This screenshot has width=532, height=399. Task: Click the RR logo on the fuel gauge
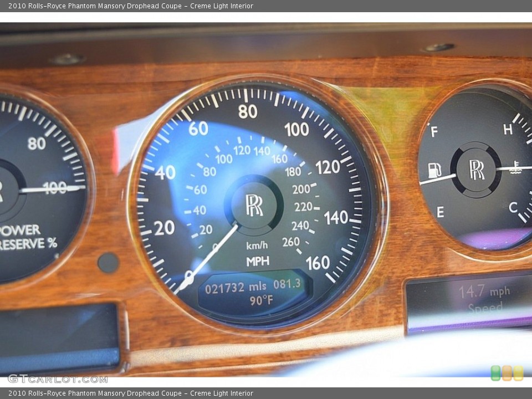[x=477, y=170]
